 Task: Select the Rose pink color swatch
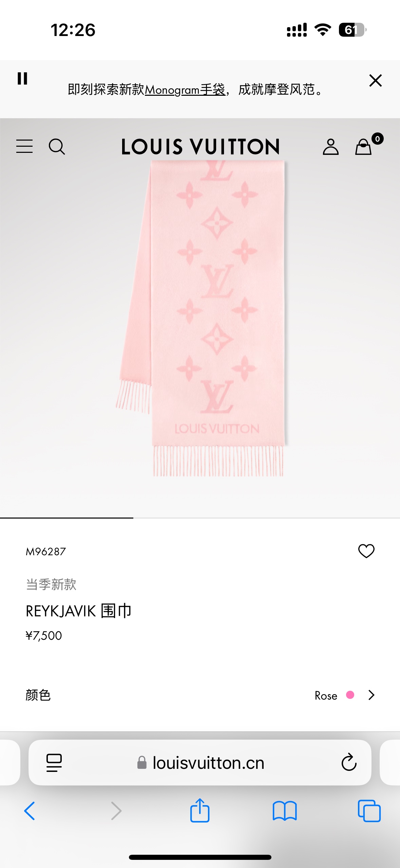tap(350, 695)
